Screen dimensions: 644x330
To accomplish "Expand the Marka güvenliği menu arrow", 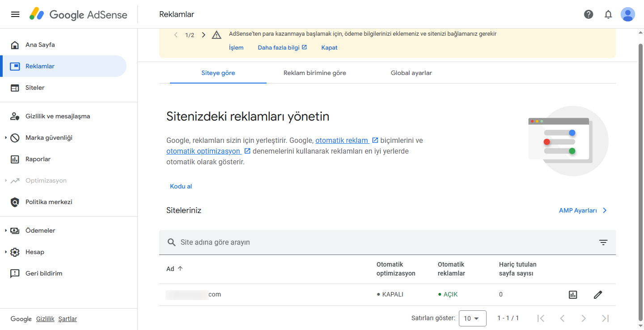I will coord(6,138).
